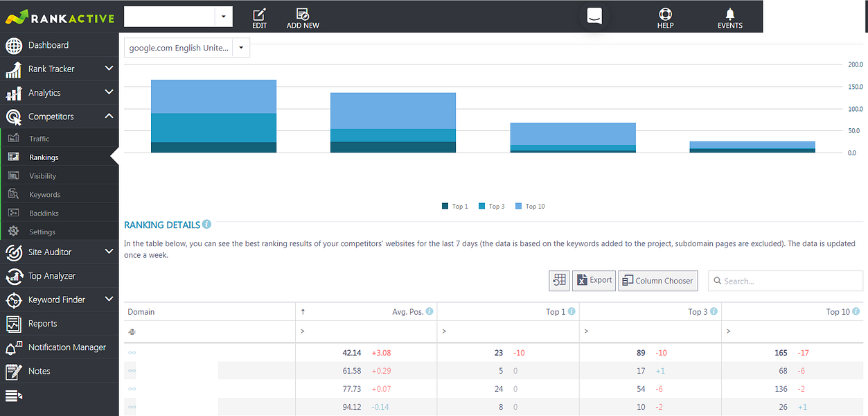868x416 pixels.
Task: Expand the Site Auditor menu chevron
Action: coord(109,252)
